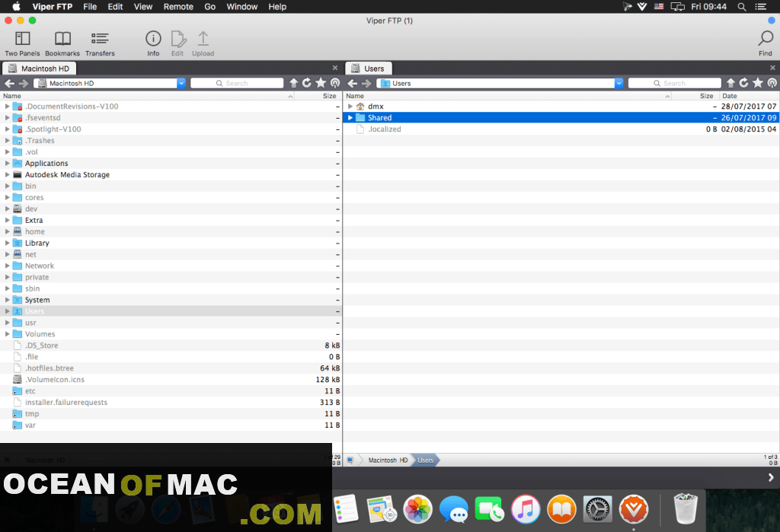Open the Bookmarks toolbar button
The height and width of the screenshot is (532, 780).
(62, 43)
